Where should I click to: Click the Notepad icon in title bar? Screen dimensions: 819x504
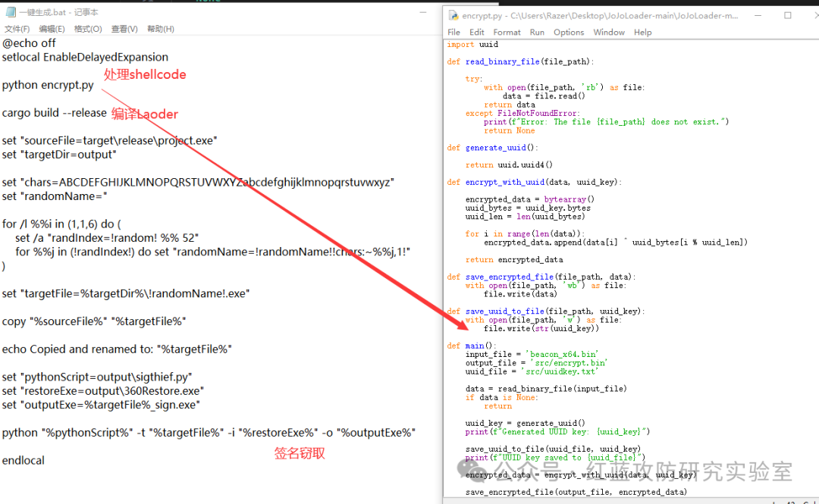(x=11, y=12)
